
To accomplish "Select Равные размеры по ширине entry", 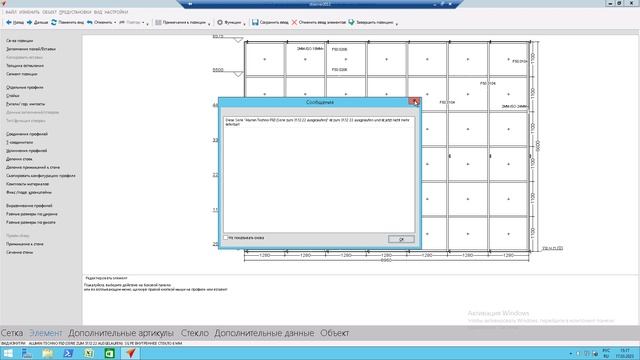I will (x=32, y=214).
